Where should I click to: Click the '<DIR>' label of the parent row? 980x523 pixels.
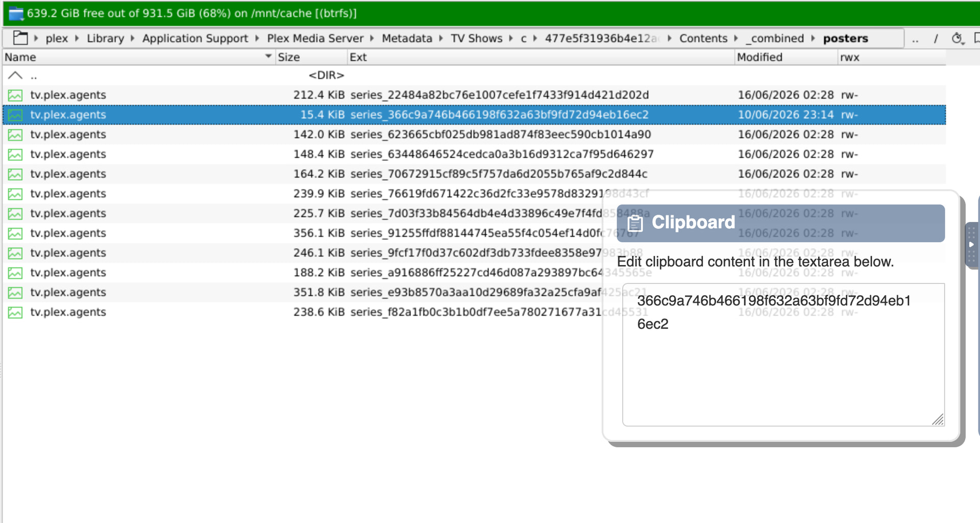[x=326, y=76]
